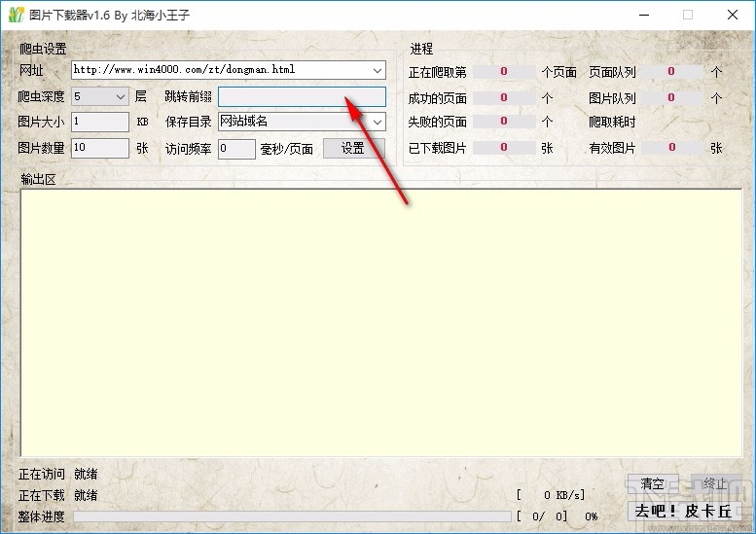This screenshot has height=534, width=756.
Task: Click the 终止 button
Action: [x=715, y=483]
